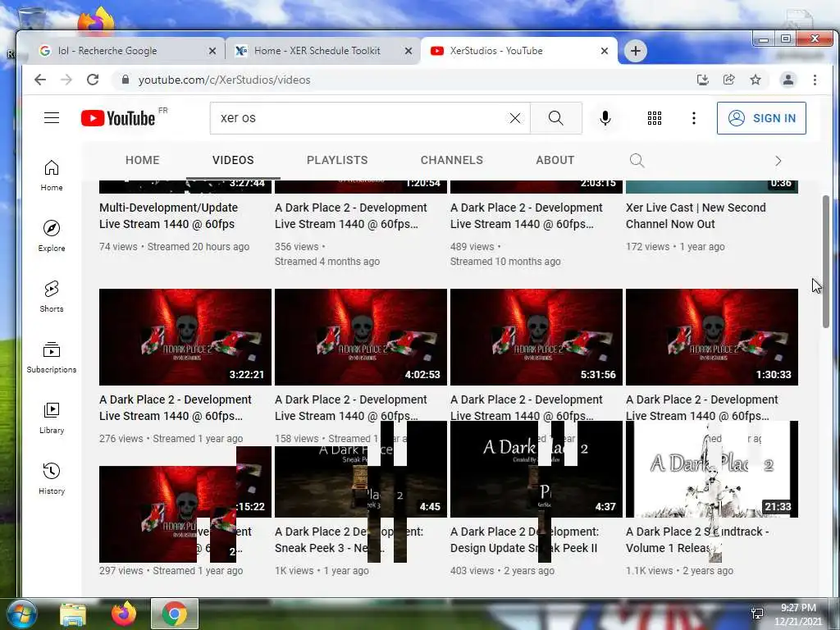Open the 1:30:33 Dark Place 2 thumbnail
The image size is (840, 630).
[711, 337]
